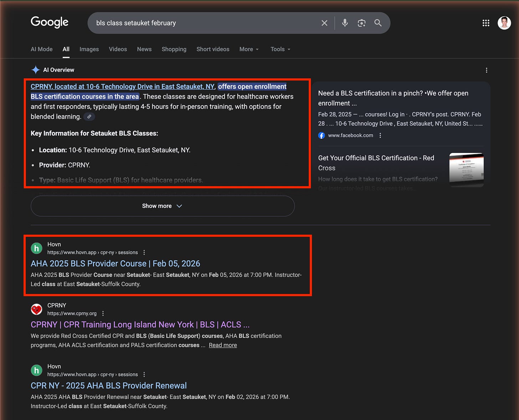
Task: Start the search with the magnifier icon
Action: (x=378, y=23)
